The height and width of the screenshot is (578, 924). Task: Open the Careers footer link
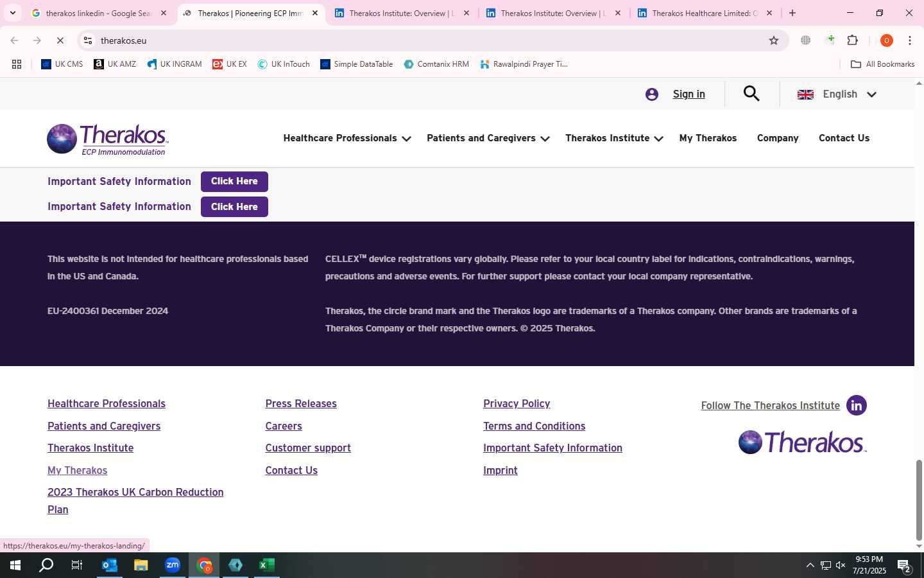[x=284, y=426]
